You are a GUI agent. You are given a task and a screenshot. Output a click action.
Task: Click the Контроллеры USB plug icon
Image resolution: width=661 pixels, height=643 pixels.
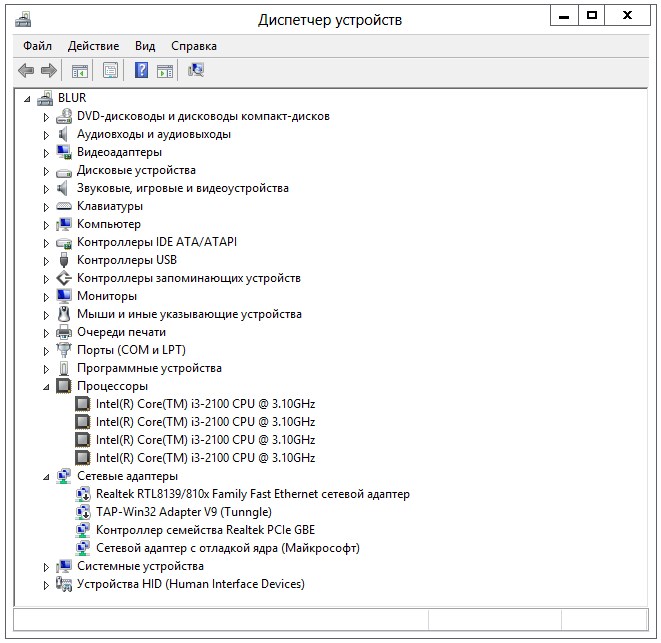pyautogui.click(x=64, y=260)
